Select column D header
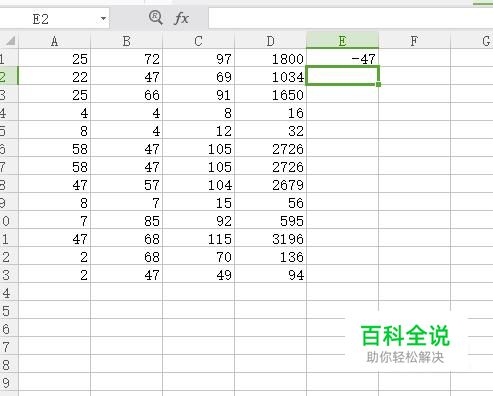 tap(270, 41)
